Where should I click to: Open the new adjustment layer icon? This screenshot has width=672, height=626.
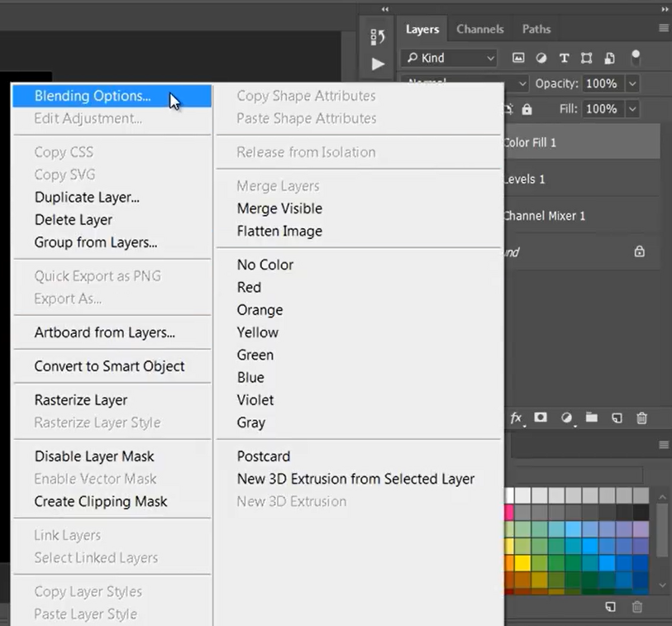pyautogui.click(x=567, y=418)
